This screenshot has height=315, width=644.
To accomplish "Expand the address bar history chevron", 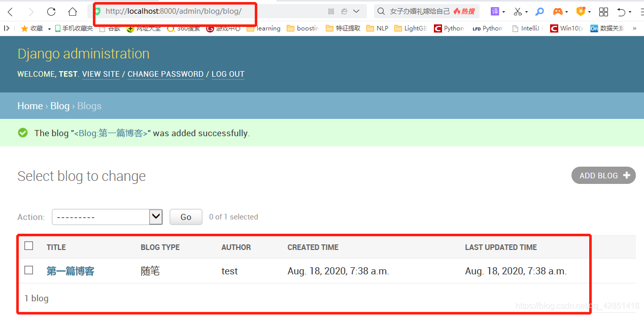I will point(356,11).
